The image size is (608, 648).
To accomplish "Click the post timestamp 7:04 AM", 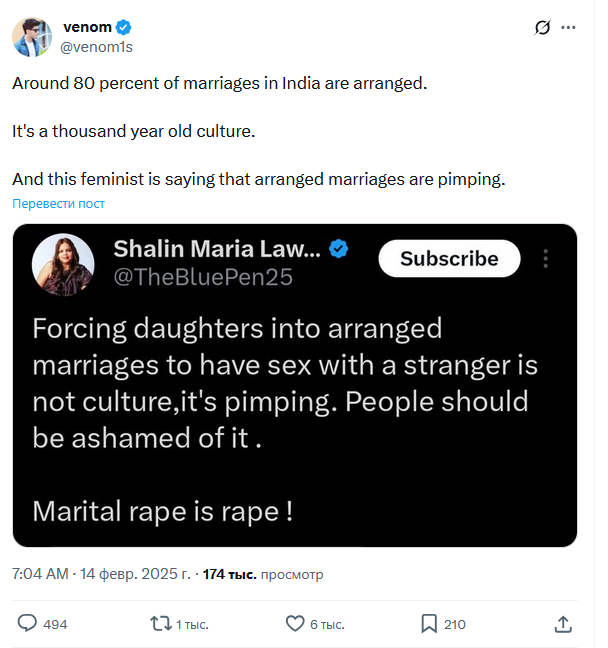I will pyautogui.click(x=40, y=575).
